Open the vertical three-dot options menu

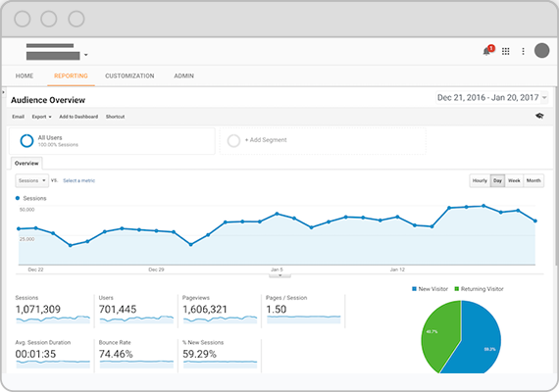523,51
